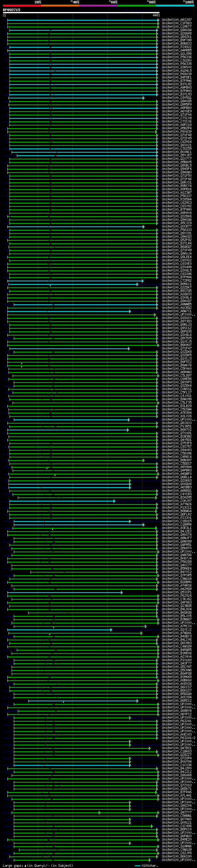Click the UniRef100_A8W7I1 label

pyautogui.click(x=177, y=311)
